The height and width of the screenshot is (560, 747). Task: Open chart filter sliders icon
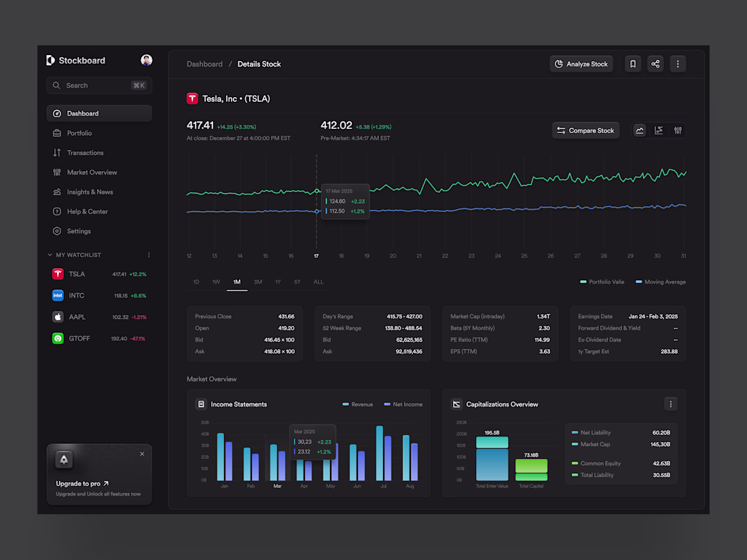click(678, 130)
